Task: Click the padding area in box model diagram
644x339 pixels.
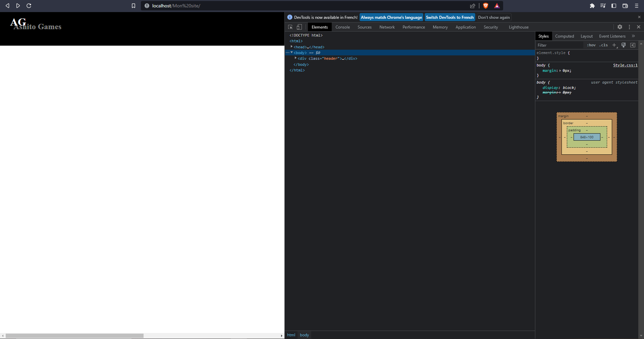Action: pyautogui.click(x=575, y=130)
